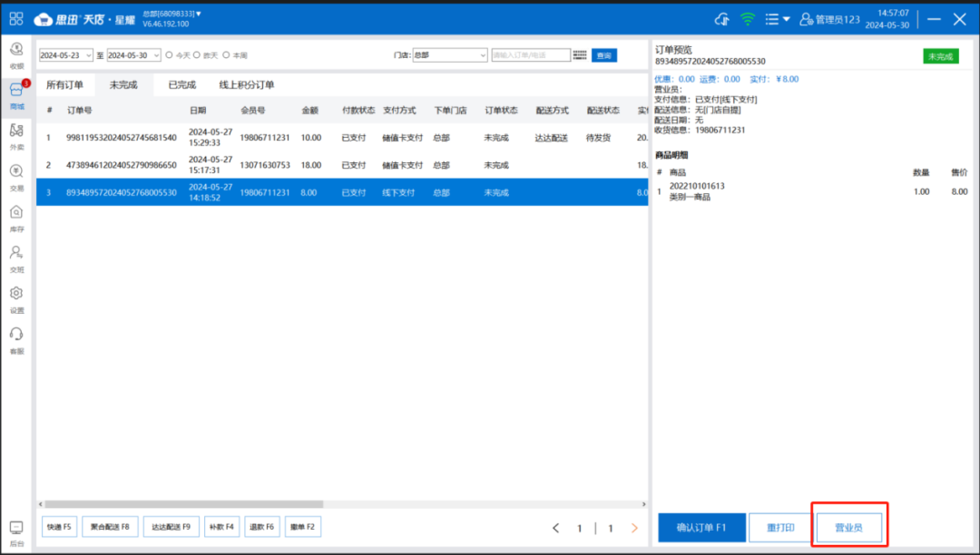
Task: Open the 库存 inventory module
Action: pyautogui.click(x=15, y=216)
